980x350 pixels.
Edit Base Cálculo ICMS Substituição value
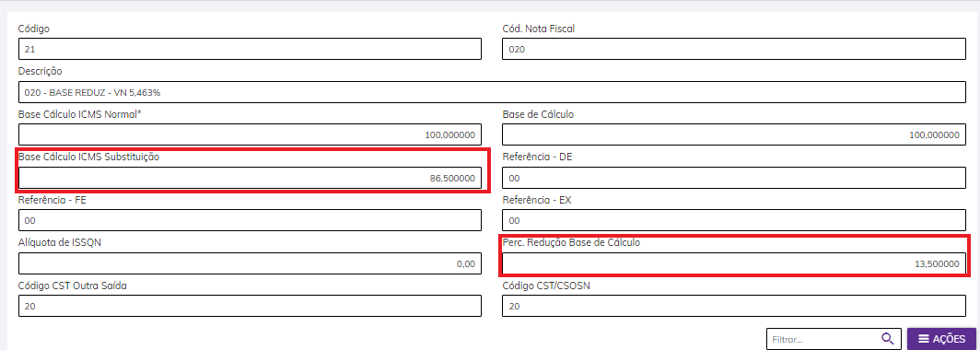point(250,178)
